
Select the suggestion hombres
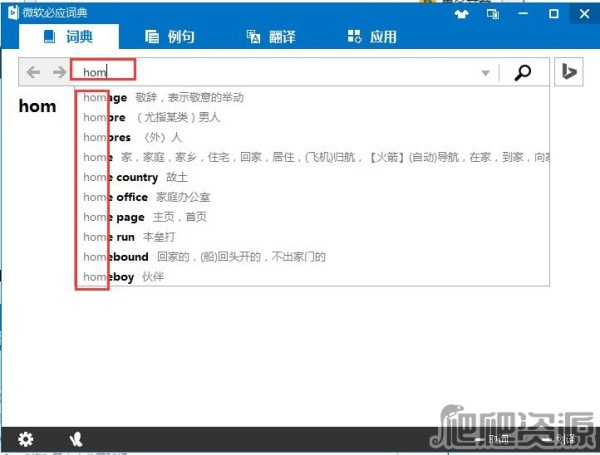click(312, 137)
